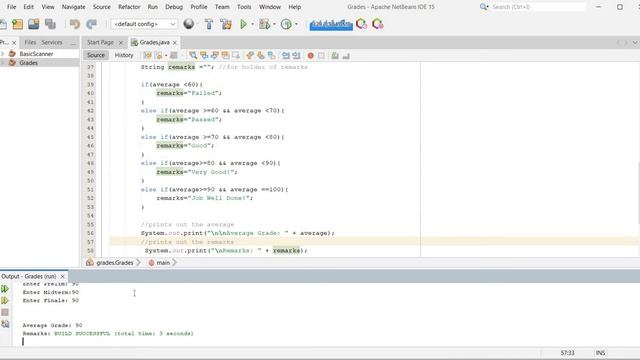This screenshot has height=360, width=640.
Task: Click the Save All toolbar icon
Action: [x=50, y=24]
